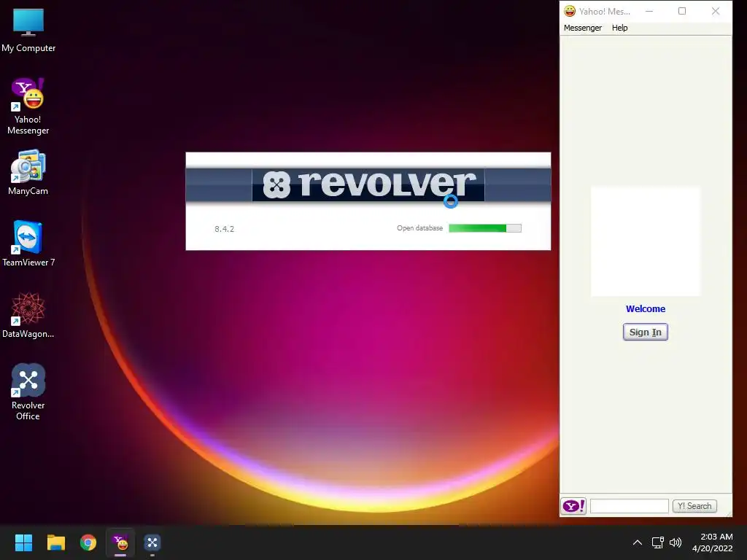Open volume control tray icon

[x=676, y=542]
